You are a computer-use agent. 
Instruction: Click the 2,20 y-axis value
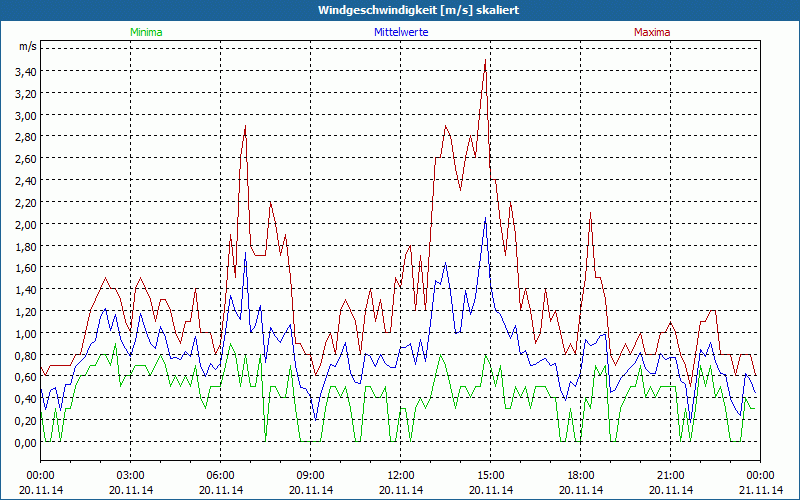pos(26,203)
